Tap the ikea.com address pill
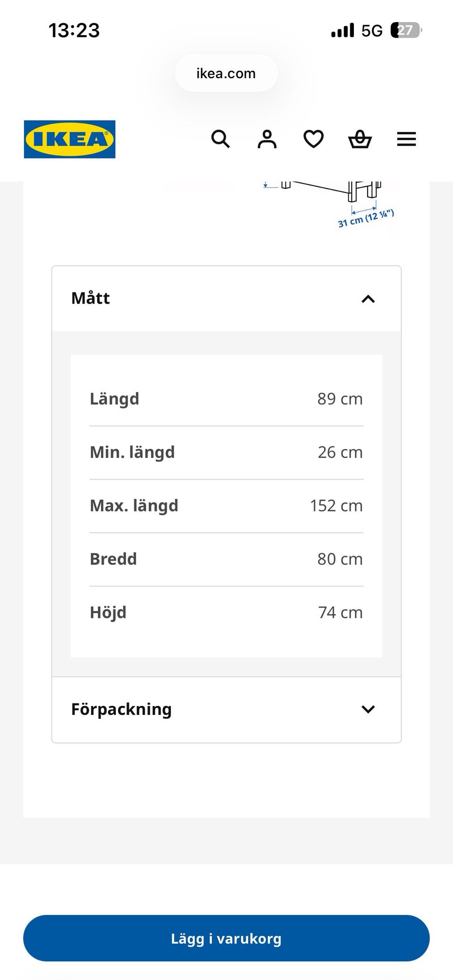The image size is (453, 980). (226, 73)
